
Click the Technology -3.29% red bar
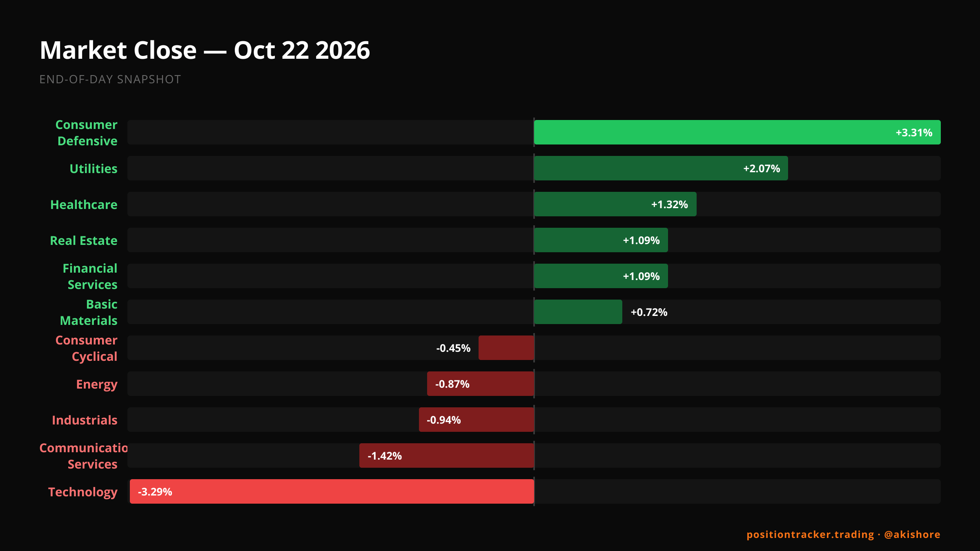click(x=332, y=491)
